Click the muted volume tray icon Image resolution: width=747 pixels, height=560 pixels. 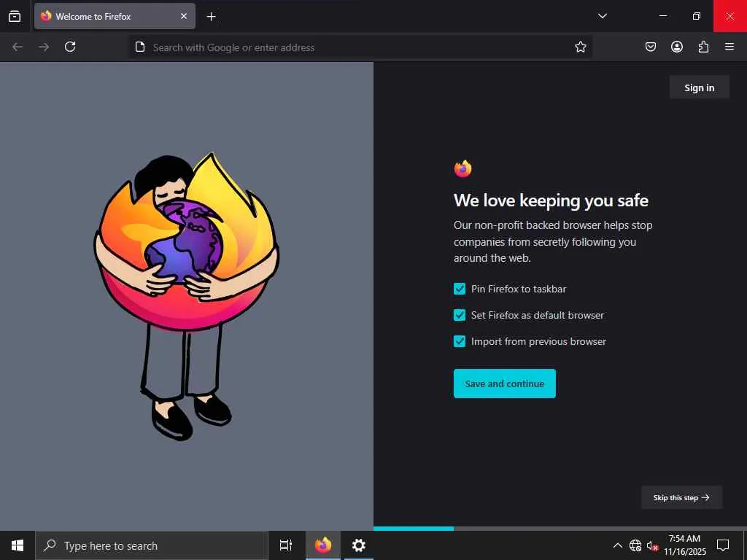click(x=652, y=545)
